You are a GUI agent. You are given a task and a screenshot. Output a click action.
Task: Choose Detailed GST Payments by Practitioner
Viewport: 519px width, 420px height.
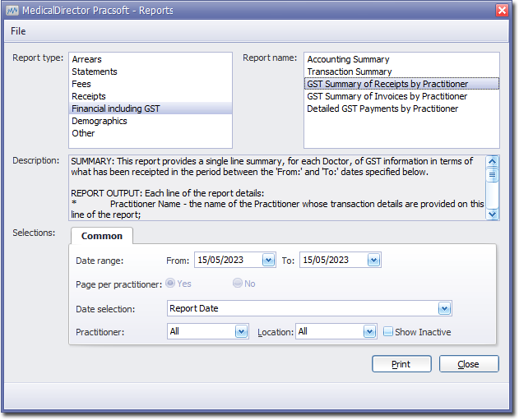tap(382, 108)
